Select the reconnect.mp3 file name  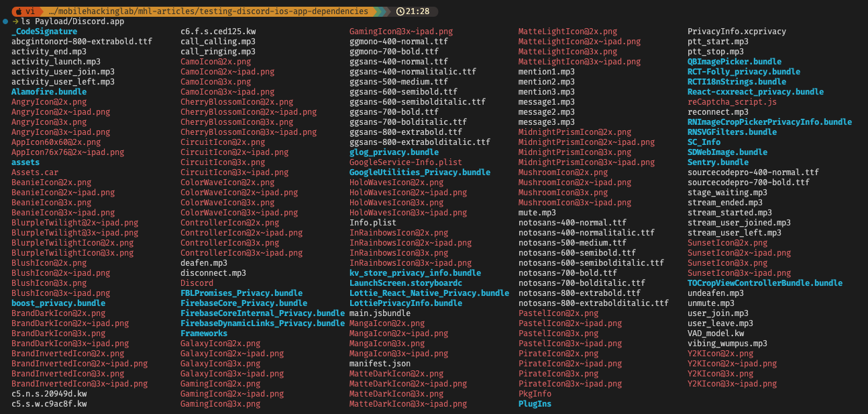[x=718, y=112]
